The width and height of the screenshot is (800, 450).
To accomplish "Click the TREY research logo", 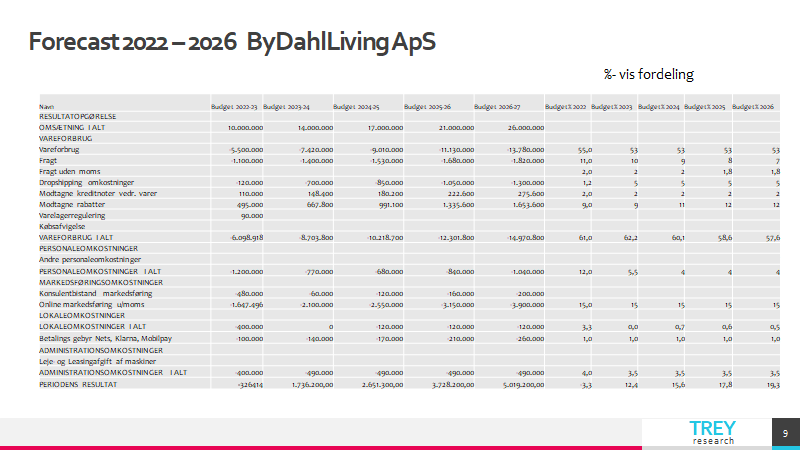I will (711, 432).
